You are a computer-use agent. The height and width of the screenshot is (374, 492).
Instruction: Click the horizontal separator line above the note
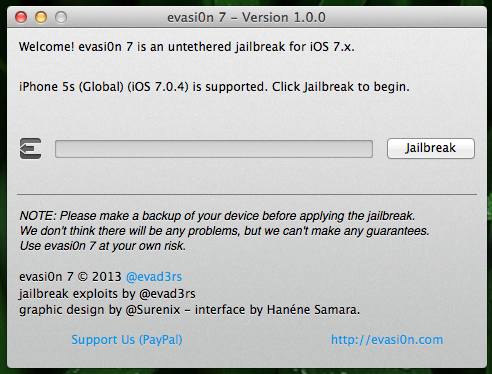tap(247, 194)
